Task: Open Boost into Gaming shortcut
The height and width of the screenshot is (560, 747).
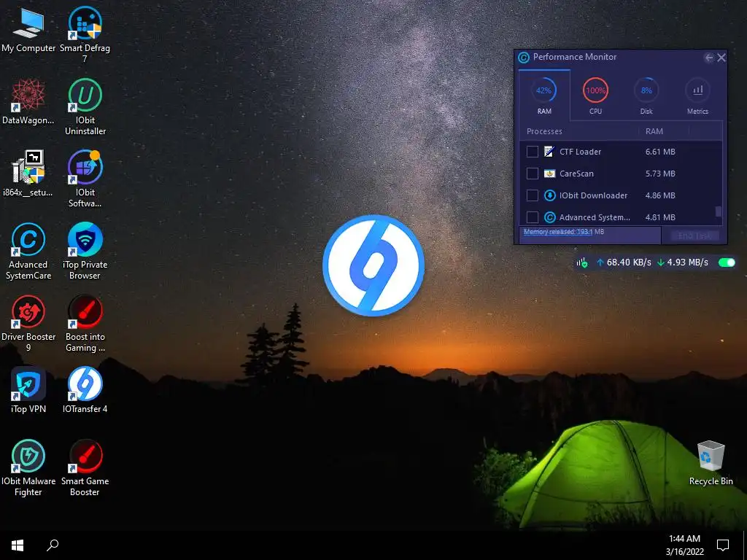Action: (85, 323)
